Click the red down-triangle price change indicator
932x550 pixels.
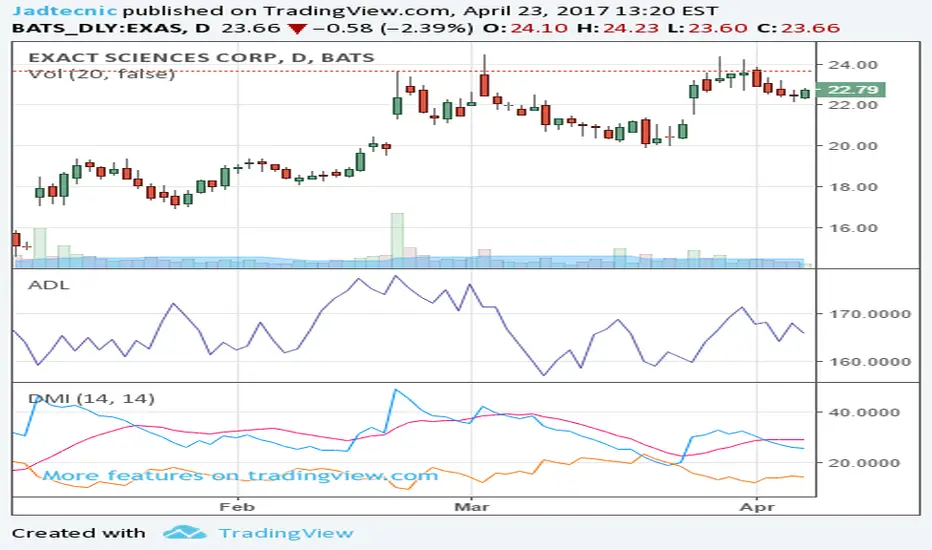click(x=297, y=29)
